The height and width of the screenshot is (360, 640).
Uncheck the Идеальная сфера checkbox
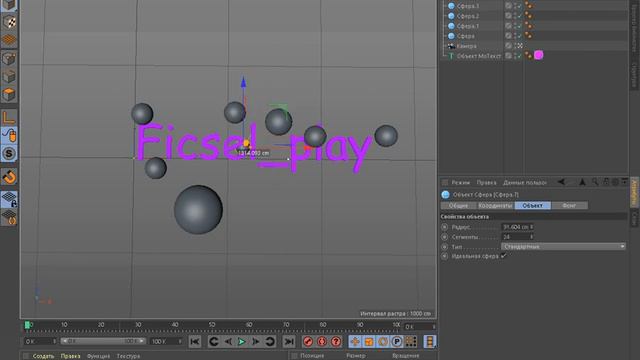pos(503,256)
